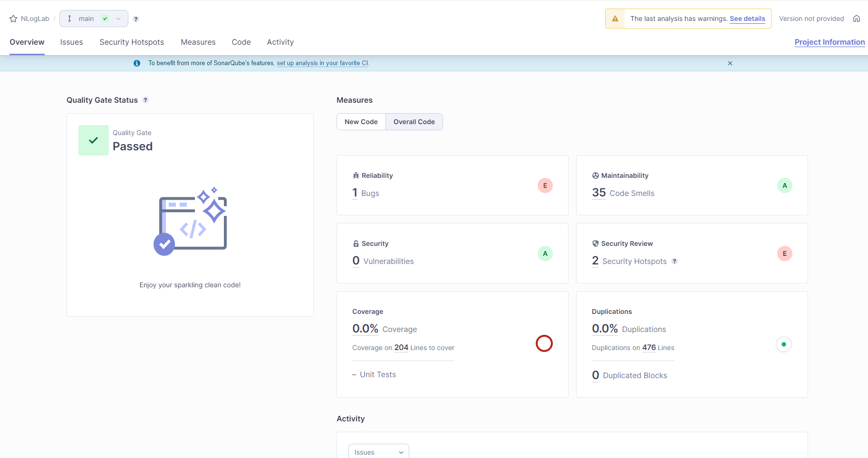This screenshot has height=458, width=868.
Task: Open the main branch dropdown
Action: coord(94,19)
